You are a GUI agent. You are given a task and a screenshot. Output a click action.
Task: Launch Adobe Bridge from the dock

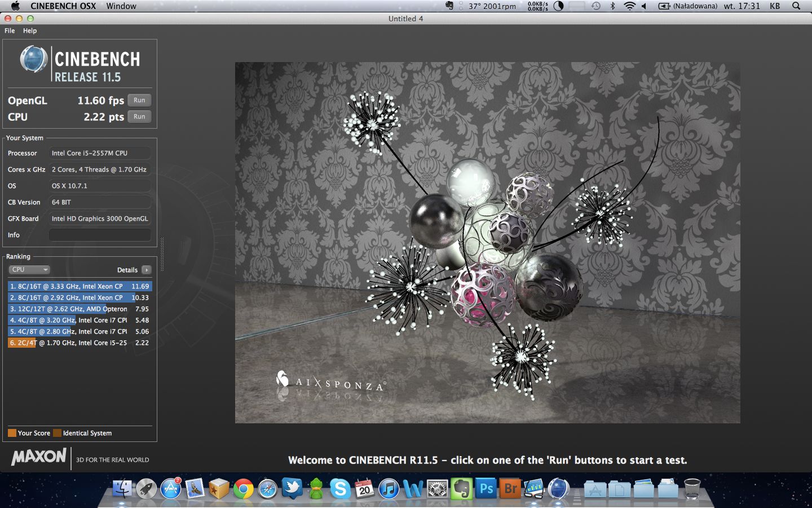(x=510, y=488)
